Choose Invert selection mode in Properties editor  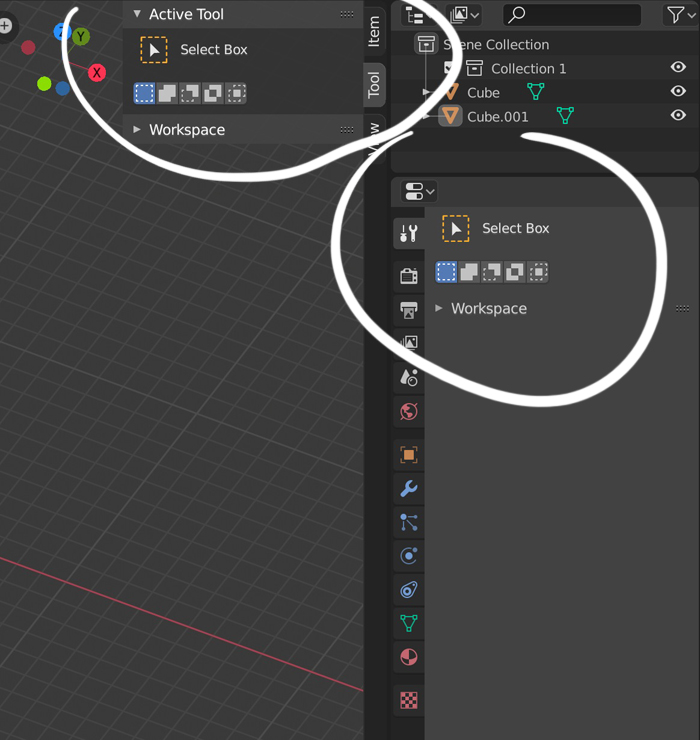[x=514, y=272]
